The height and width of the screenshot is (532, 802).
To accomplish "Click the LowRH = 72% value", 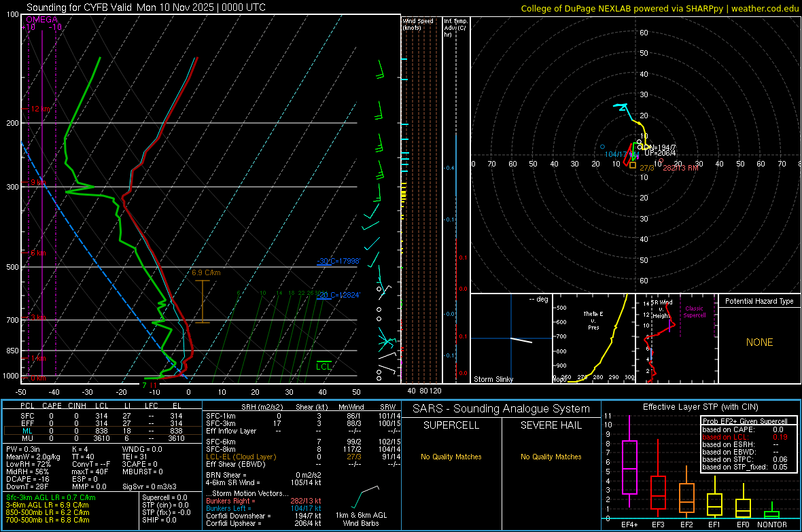I will click(x=28, y=465).
